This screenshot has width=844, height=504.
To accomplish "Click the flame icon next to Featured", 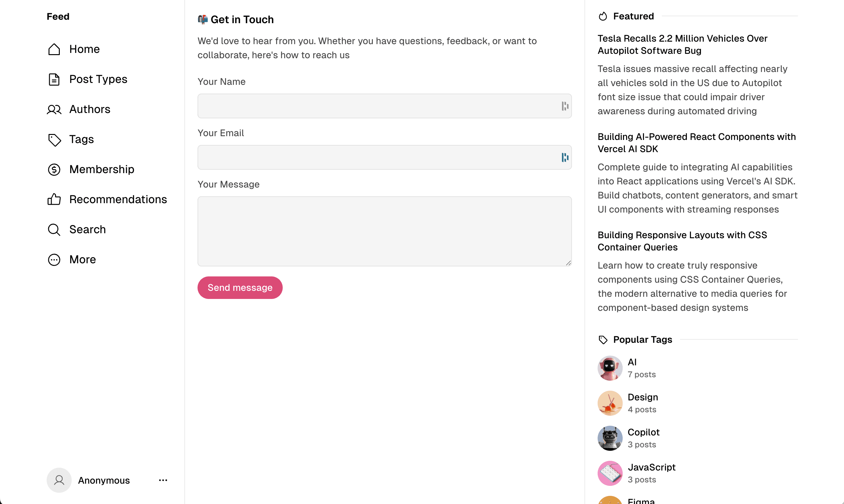I will 603,16.
